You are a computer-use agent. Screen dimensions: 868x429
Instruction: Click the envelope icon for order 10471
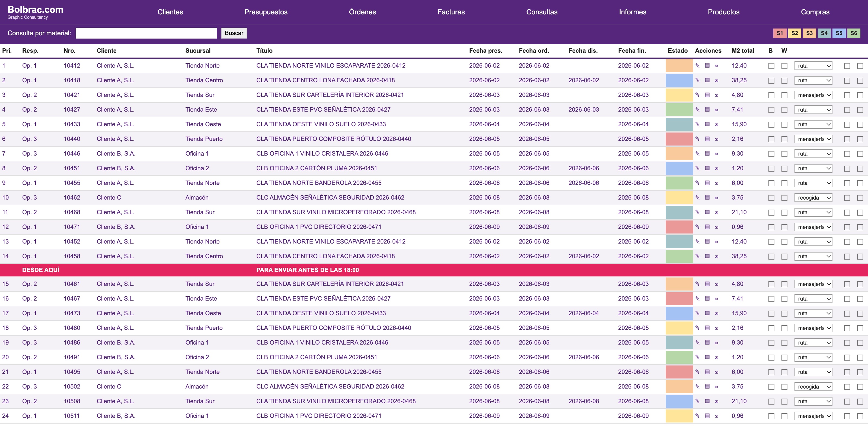(717, 227)
